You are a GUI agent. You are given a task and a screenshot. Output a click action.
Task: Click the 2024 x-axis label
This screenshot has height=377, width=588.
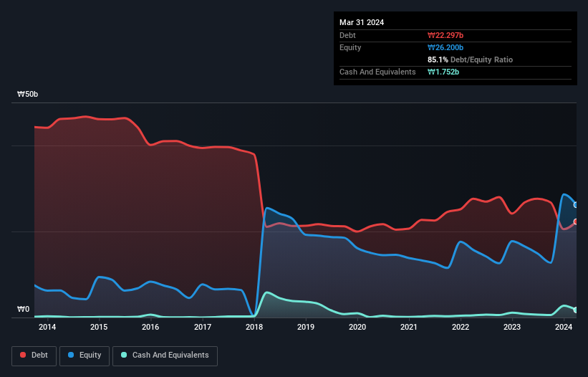click(564, 327)
